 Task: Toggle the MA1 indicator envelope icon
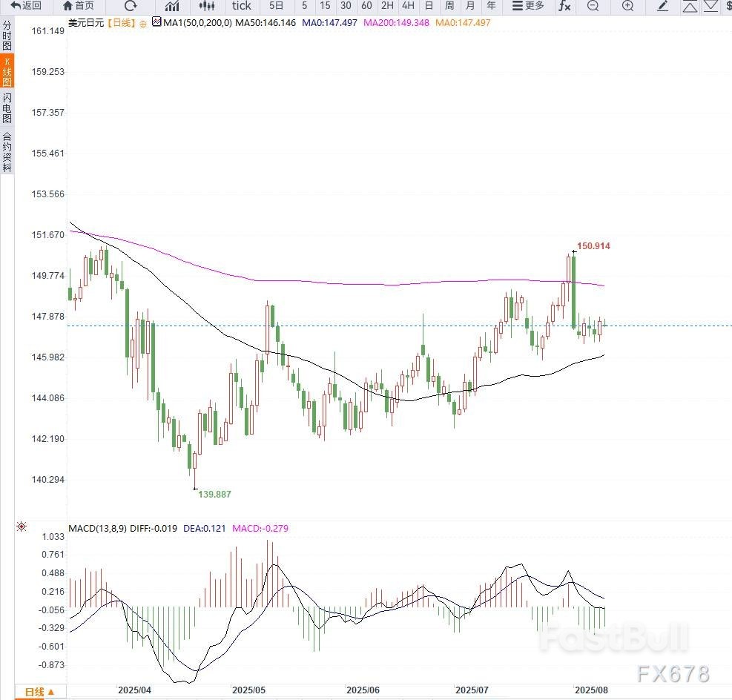[x=156, y=22]
